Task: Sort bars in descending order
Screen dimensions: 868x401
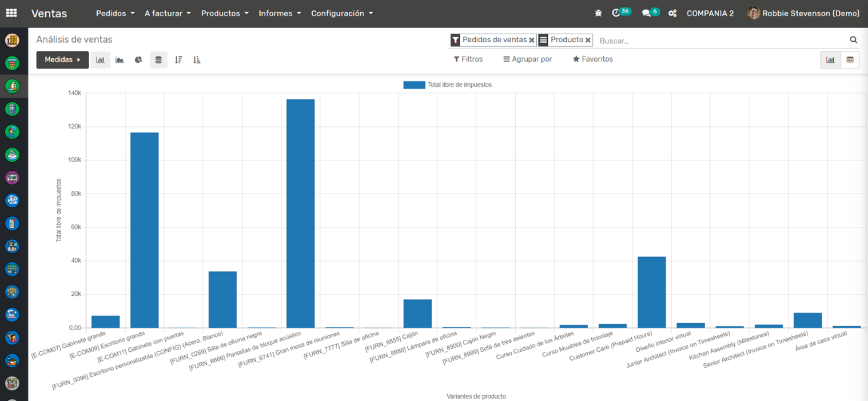Action: 178,60
